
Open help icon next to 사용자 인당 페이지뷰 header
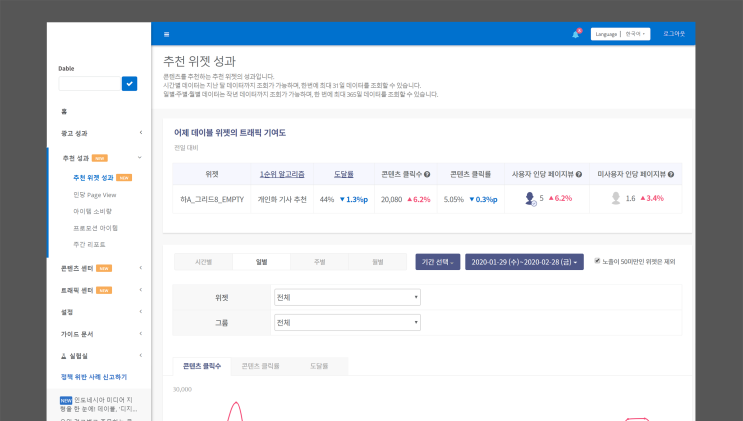point(579,174)
